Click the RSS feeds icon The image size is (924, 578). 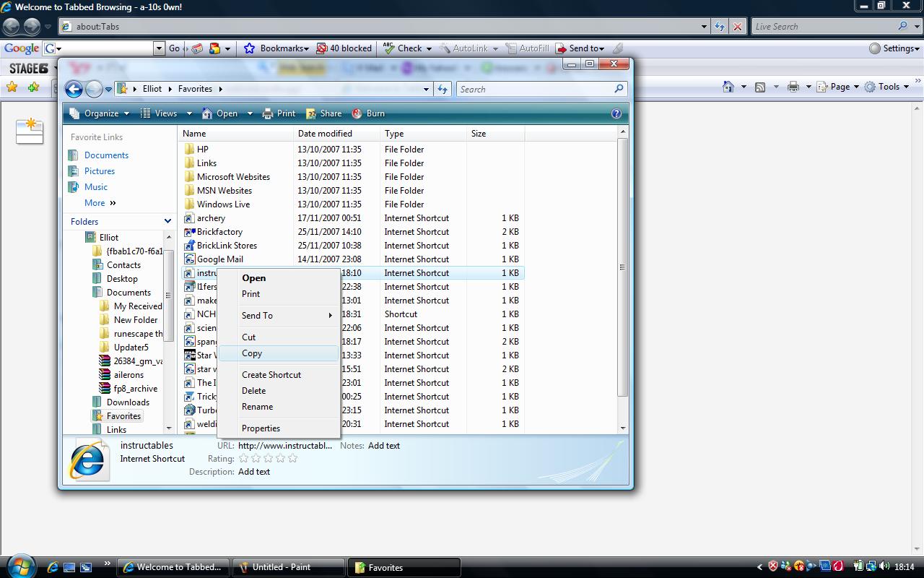click(760, 87)
